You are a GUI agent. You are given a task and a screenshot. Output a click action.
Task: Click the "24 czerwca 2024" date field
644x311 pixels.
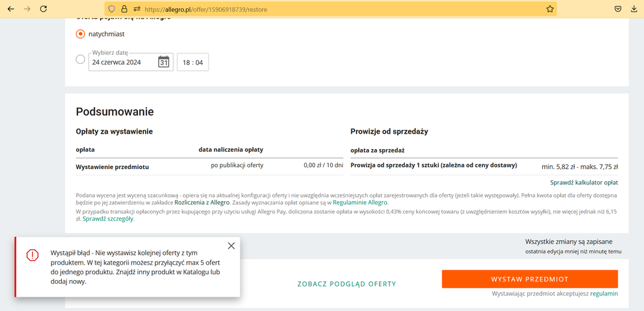(x=122, y=63)
